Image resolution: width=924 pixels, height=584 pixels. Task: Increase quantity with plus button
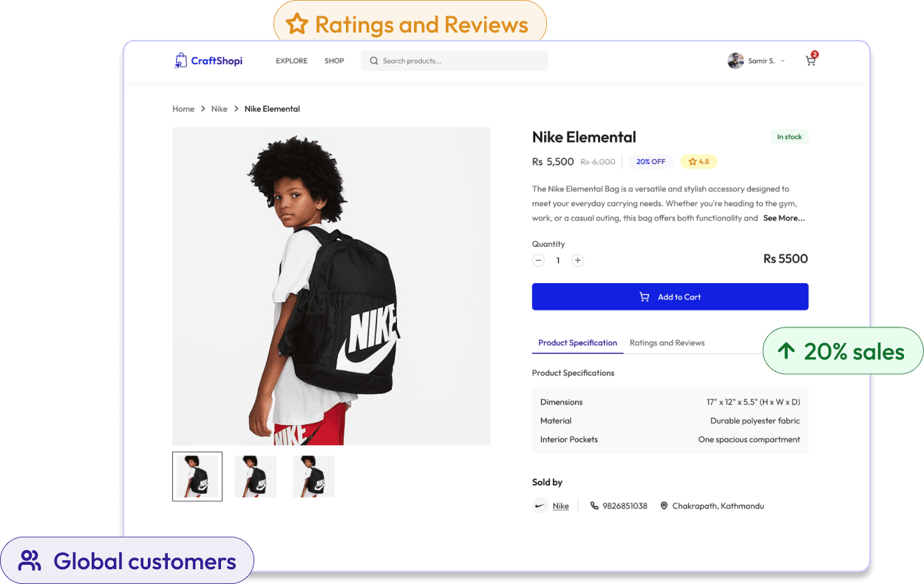point(578,260)
